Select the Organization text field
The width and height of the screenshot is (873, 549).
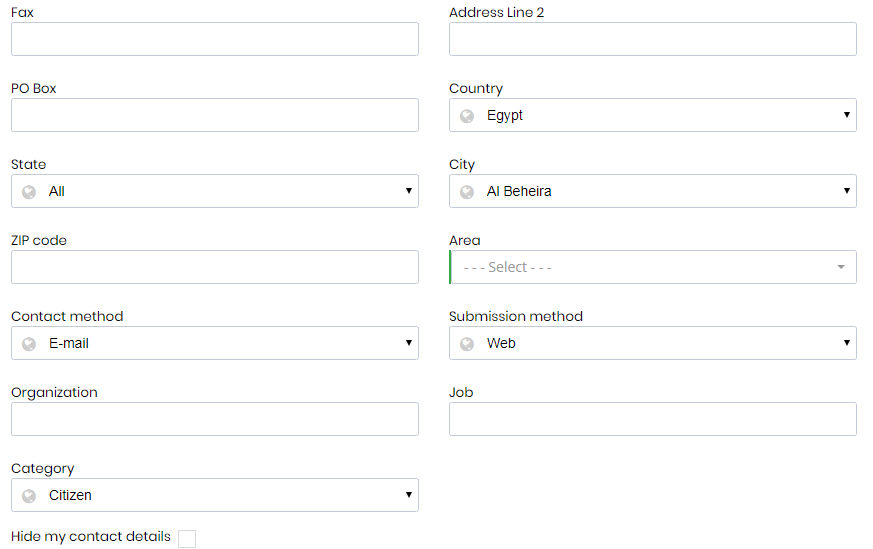(215, 419)
